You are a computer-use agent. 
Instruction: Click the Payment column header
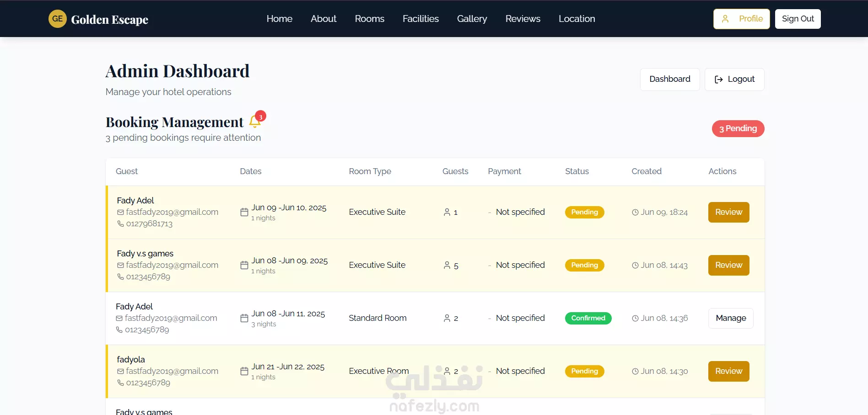(504, 171)
